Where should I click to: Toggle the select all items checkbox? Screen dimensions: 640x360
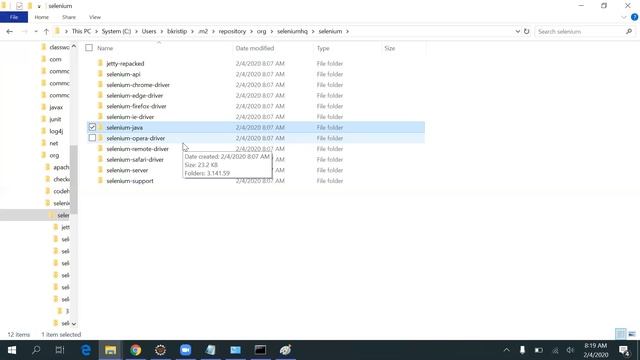(x=89, y=48)
